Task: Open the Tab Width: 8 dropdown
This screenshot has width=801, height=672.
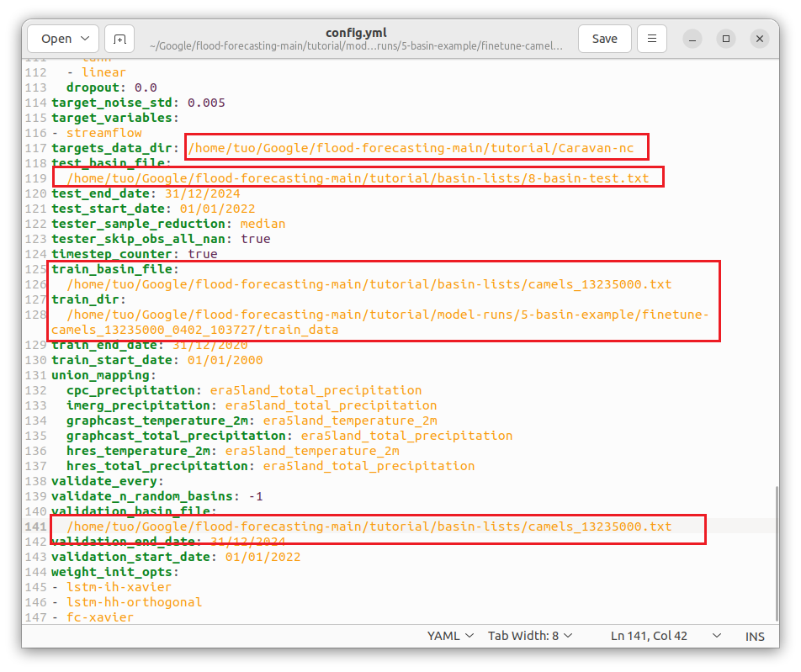Action: click(x=530, y=636)
